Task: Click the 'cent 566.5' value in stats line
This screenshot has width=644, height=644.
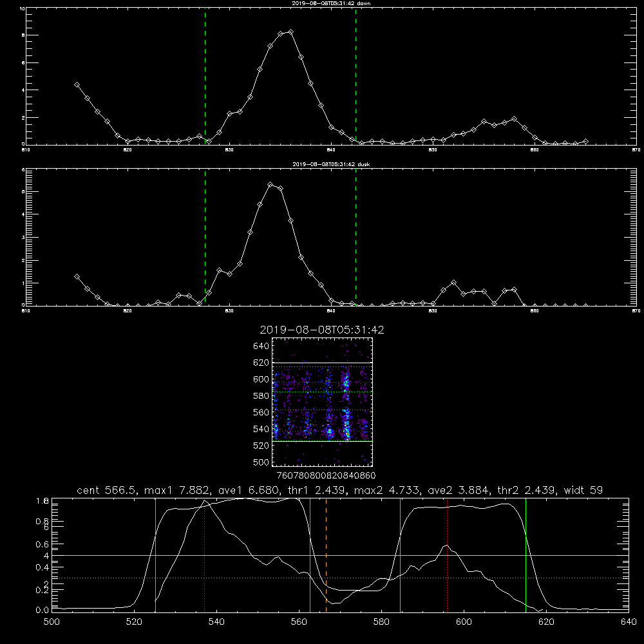Action: 107,490
